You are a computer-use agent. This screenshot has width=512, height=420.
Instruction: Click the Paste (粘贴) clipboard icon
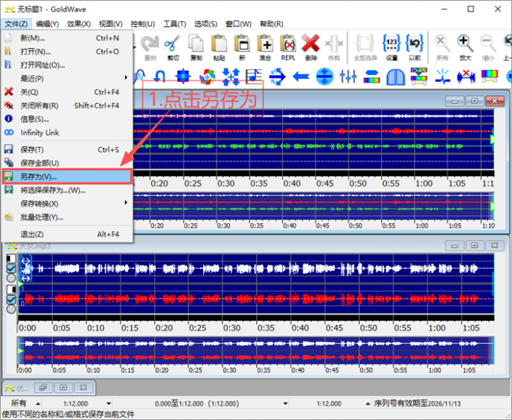(219, 47)
